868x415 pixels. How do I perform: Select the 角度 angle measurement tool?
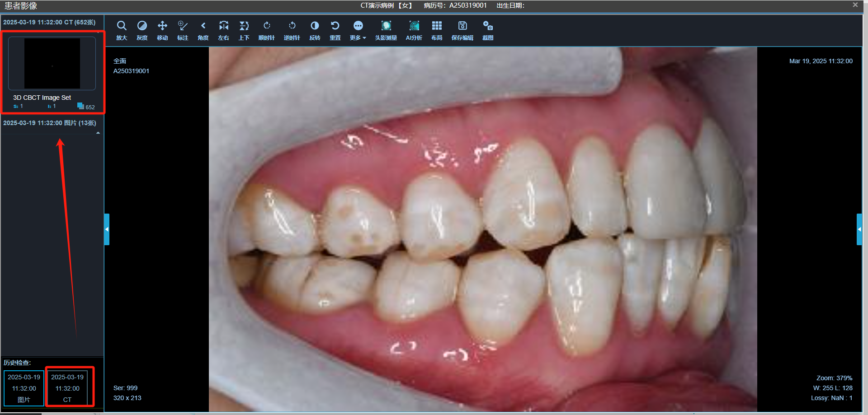[x=203, y=30]
